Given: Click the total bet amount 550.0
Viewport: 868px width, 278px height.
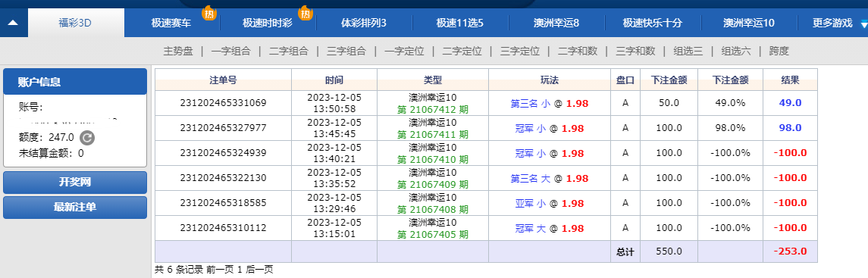Looking at the screenshot, I should coord(669,251).
